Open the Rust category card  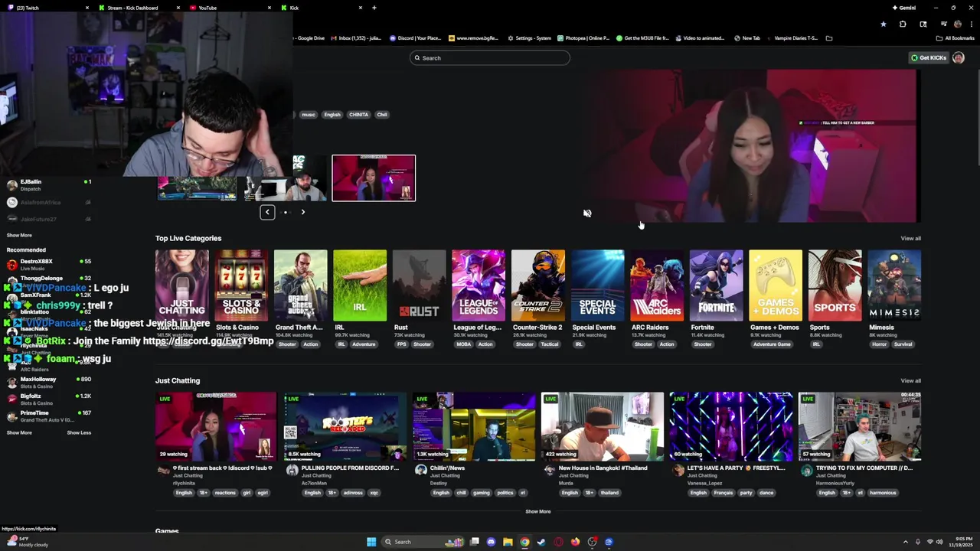tap(419, 285)
